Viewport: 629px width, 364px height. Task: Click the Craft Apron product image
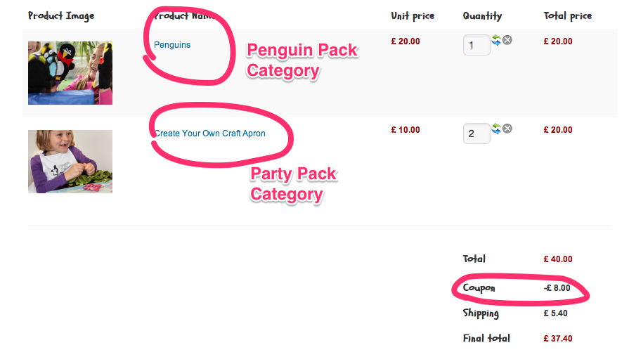coord(70,161)
